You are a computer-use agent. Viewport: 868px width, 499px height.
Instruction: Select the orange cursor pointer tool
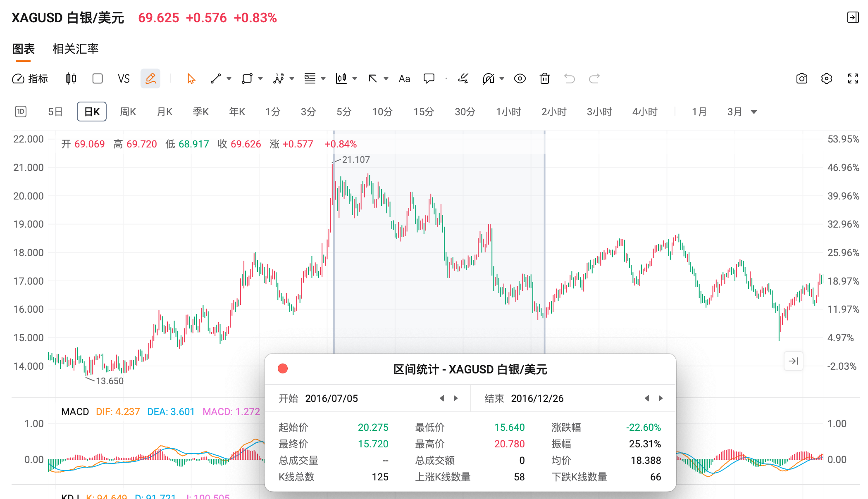[191, 78]
